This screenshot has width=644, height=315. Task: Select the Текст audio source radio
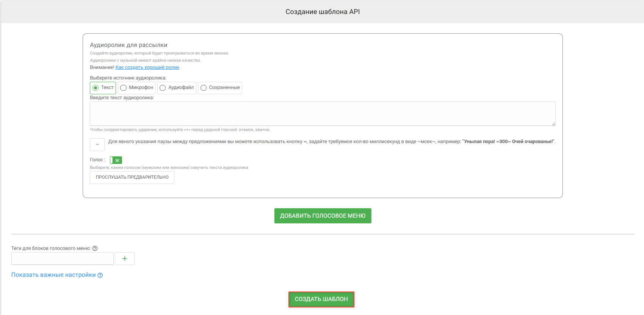(103, 88)
